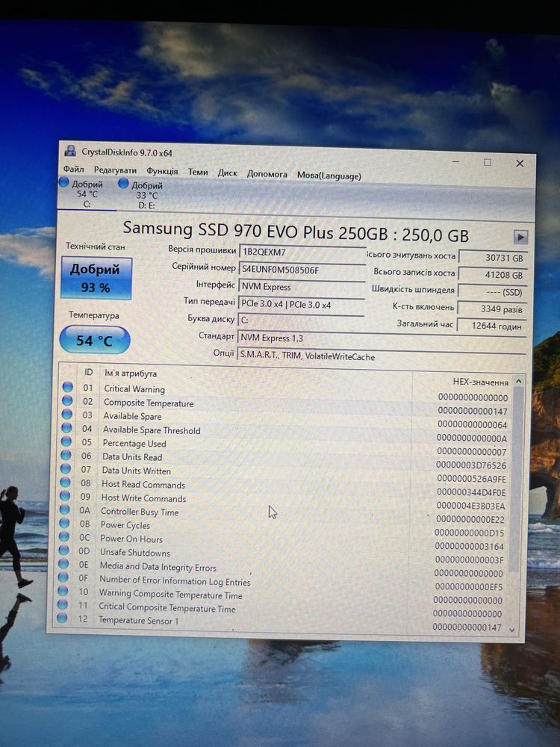Click the interface field NVM Express
Viewport: 560px width, 747px height.
[302, 288]
